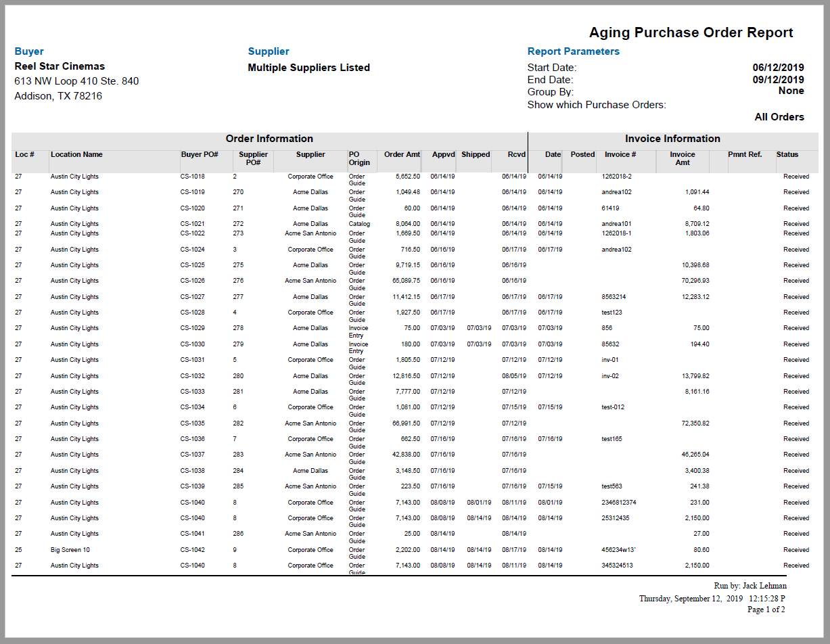
Task: Sort by the Order Amt column header
Action: [401, 154]
